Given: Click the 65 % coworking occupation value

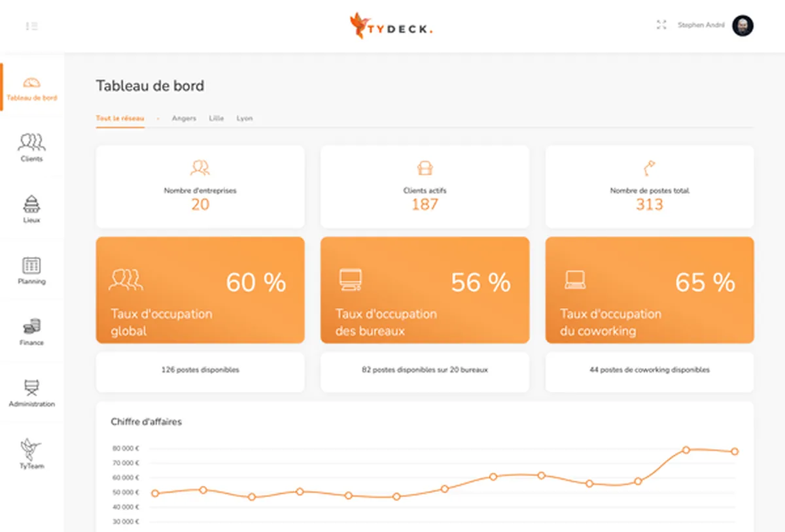Looking at the screenshot, I should [x=705, y=282].
